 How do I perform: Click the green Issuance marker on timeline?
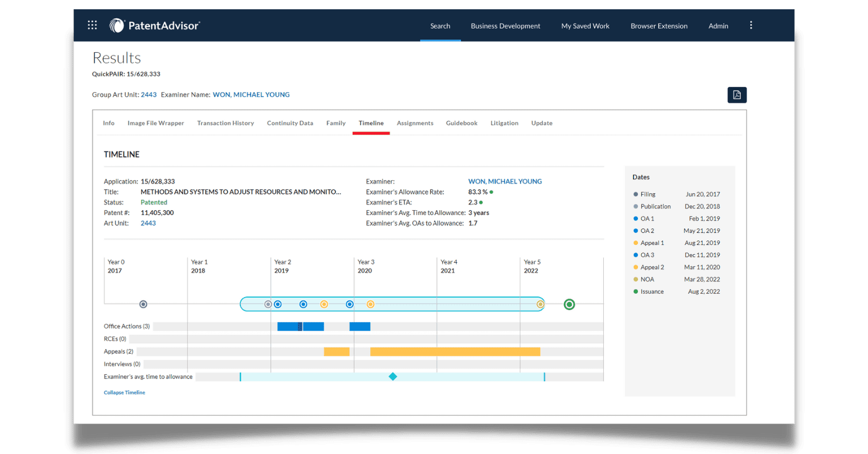pyautogui.click(x=569, y=305)
